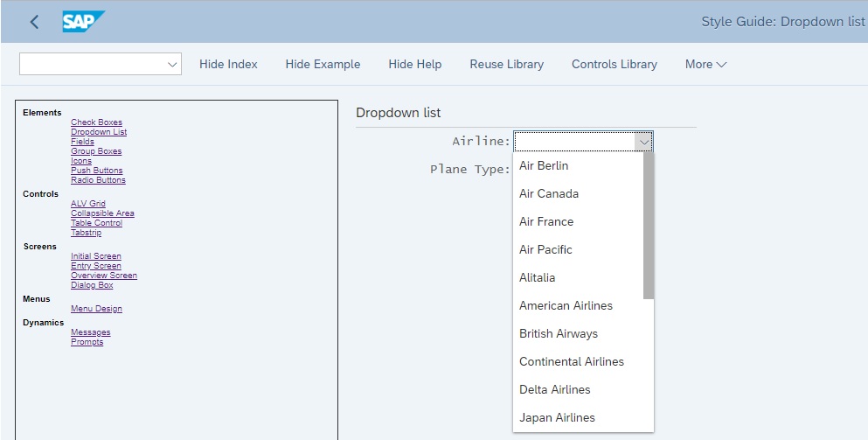Click the Hide Example button

[323, 64]
